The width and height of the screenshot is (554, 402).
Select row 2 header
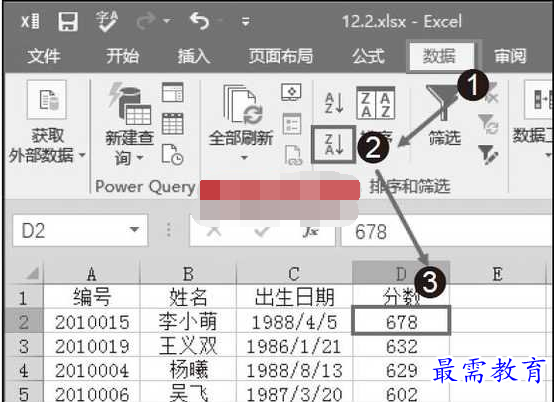click(x=24, y=321)
